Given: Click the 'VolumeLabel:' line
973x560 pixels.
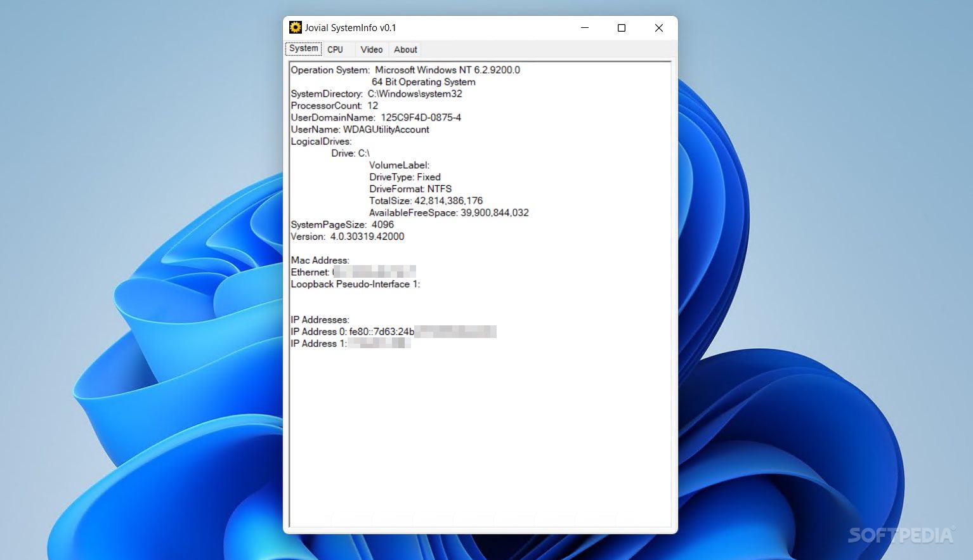Looking at the screenshot, I should (399, 165).
